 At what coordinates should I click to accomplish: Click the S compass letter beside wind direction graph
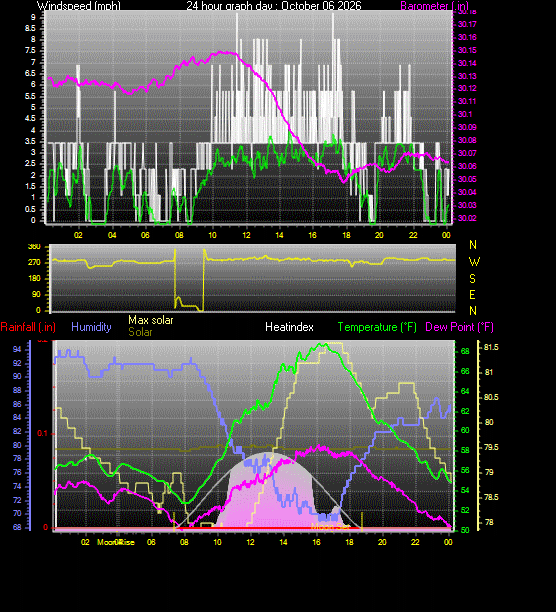tap(473, 279)
